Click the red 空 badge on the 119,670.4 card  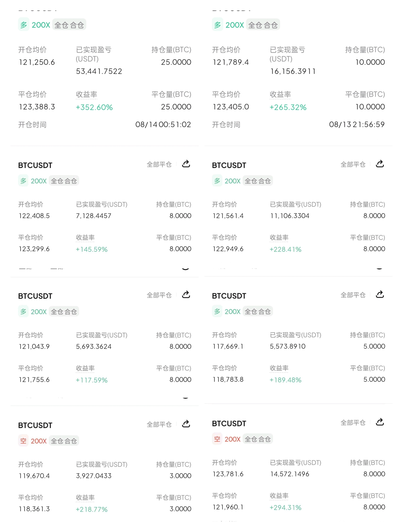click(23, 441)
